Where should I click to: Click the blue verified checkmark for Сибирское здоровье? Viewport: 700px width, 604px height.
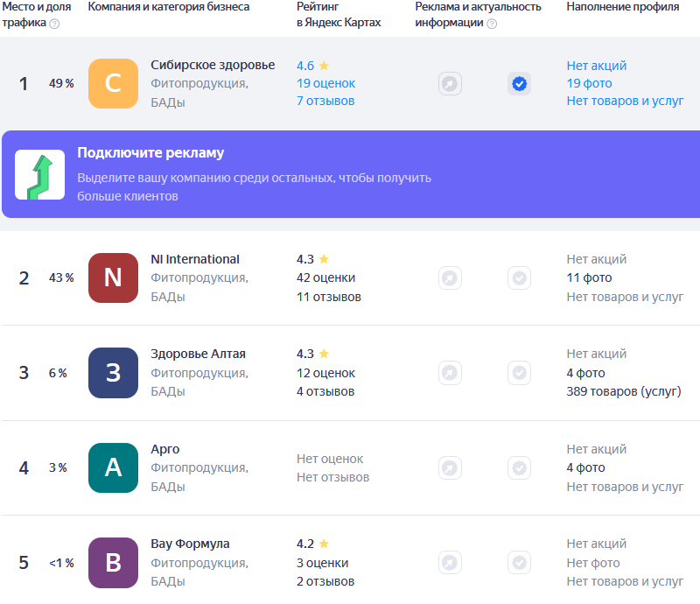pos(519,83)
